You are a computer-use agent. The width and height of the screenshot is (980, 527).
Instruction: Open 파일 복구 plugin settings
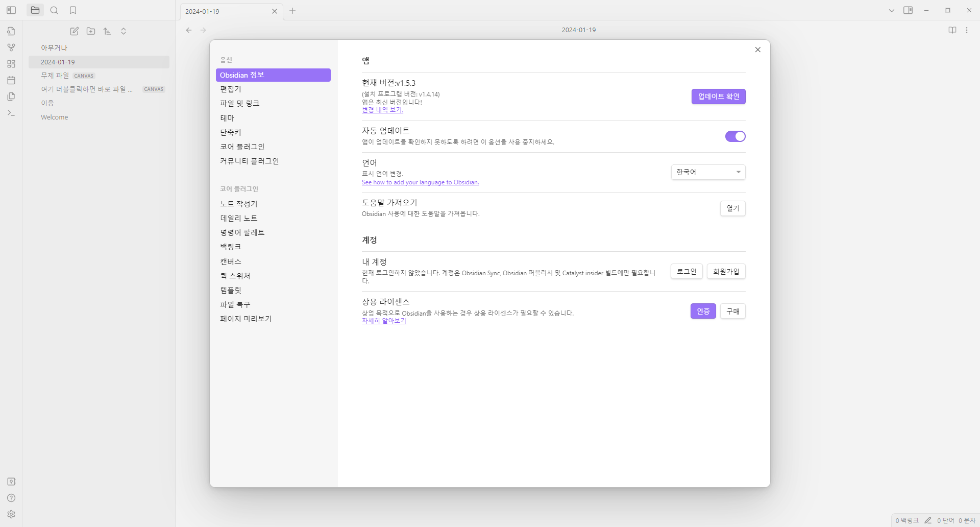[x=273, y=304]
